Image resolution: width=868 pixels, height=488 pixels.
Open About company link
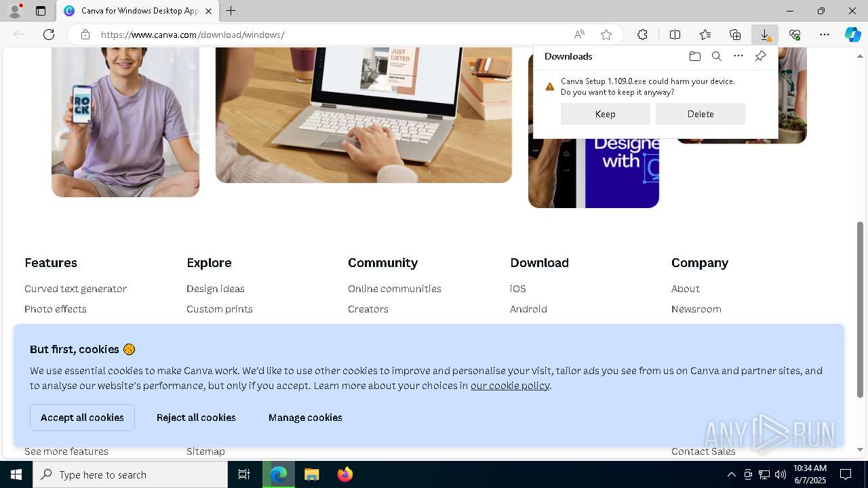pyautogui.click(x=686, y=289)
